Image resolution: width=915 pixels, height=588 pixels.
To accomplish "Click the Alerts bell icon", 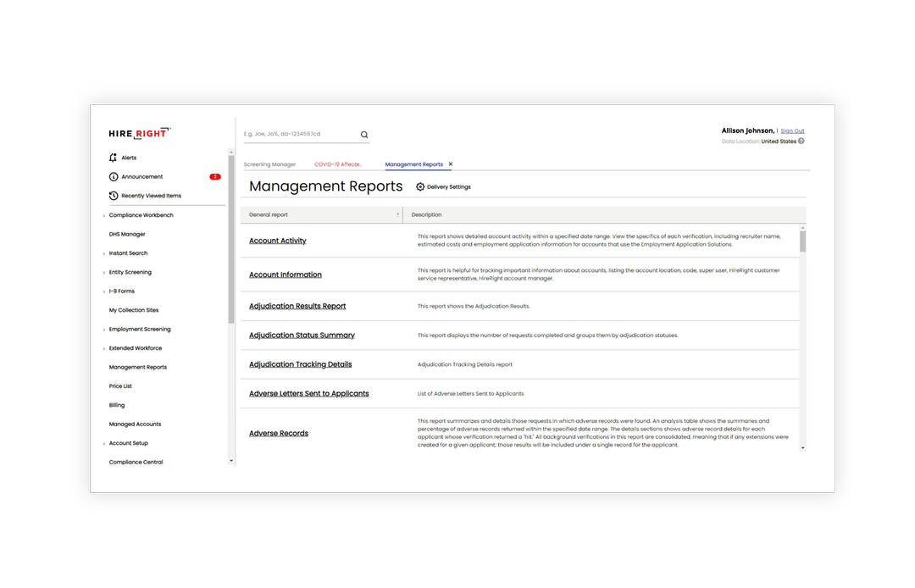I will coord(113,158).
